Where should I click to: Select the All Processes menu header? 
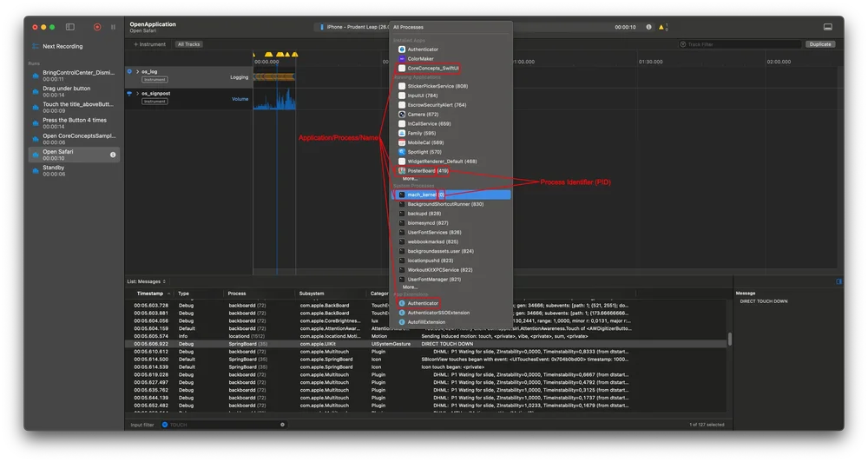(409, 27)
